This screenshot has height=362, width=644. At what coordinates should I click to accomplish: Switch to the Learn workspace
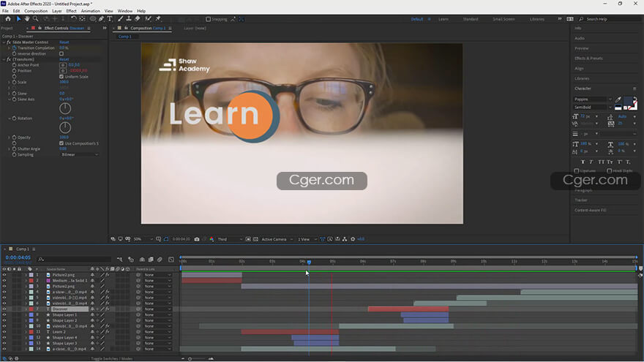(x=443, y=19)
